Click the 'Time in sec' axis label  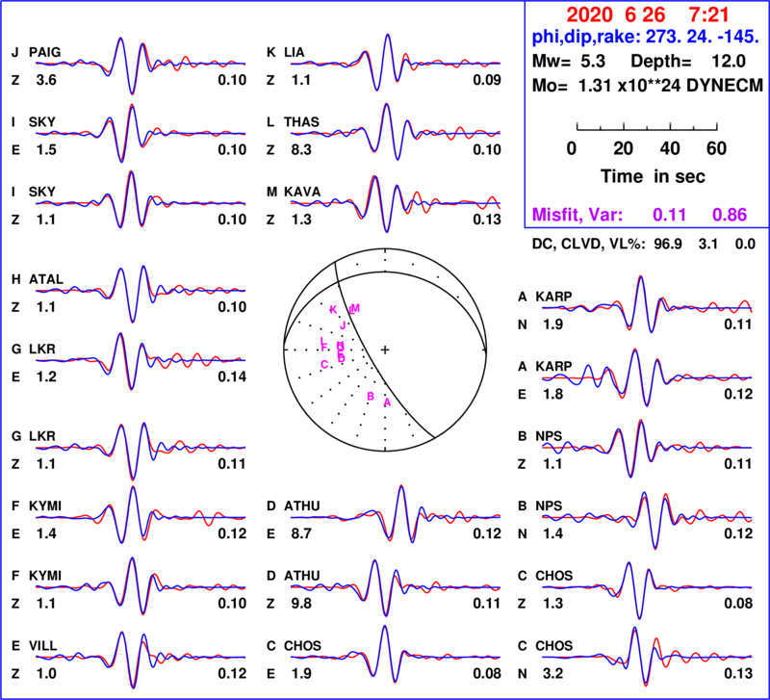point(653,176)
